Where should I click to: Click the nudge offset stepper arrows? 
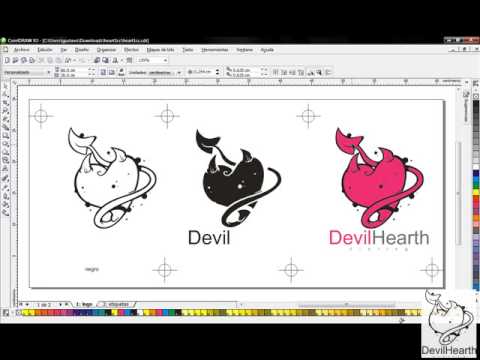(x=218, y=72)
